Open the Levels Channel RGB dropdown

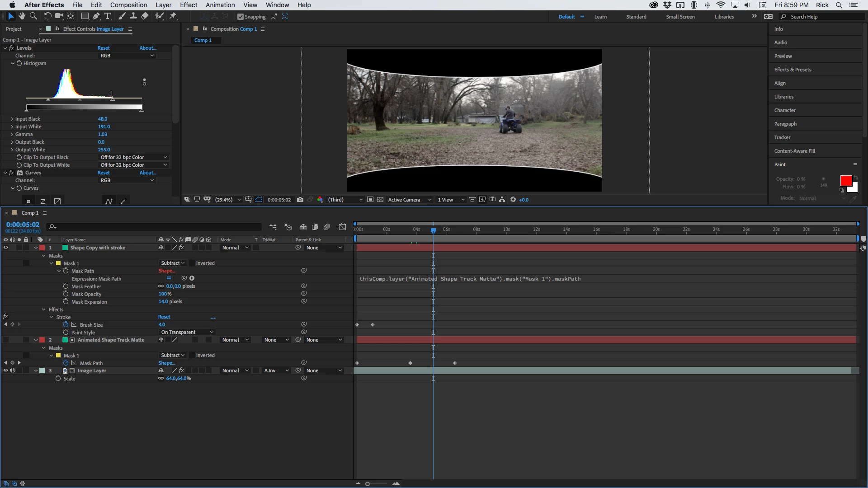127,56
